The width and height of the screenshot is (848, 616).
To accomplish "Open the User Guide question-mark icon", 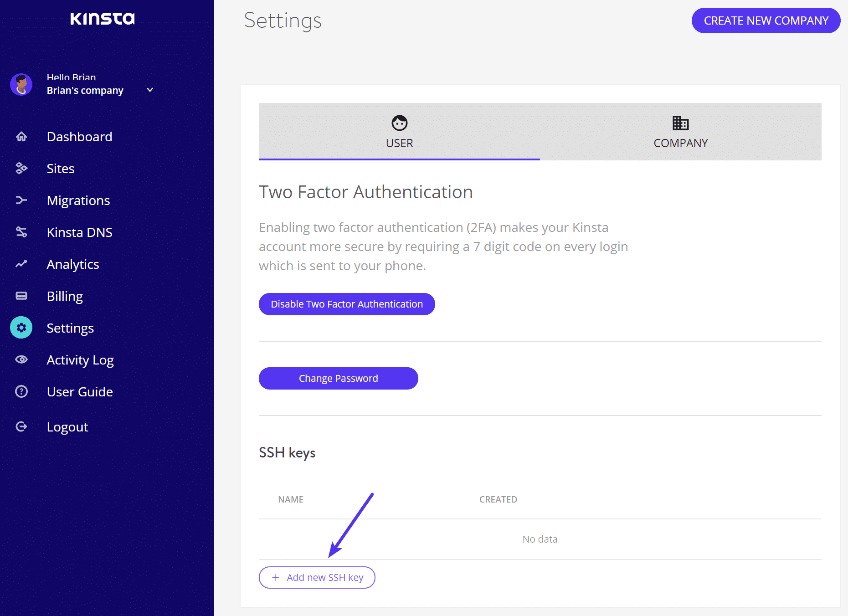I will point(21,391).
